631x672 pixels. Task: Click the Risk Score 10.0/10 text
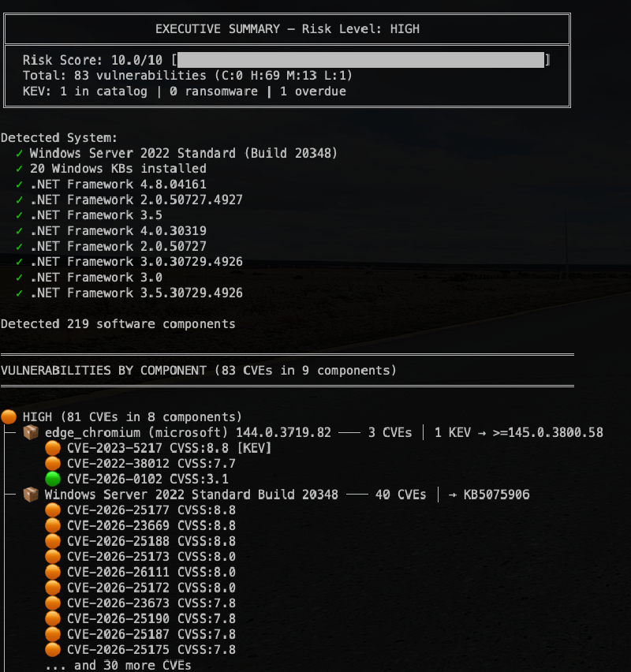coord(92,60)
